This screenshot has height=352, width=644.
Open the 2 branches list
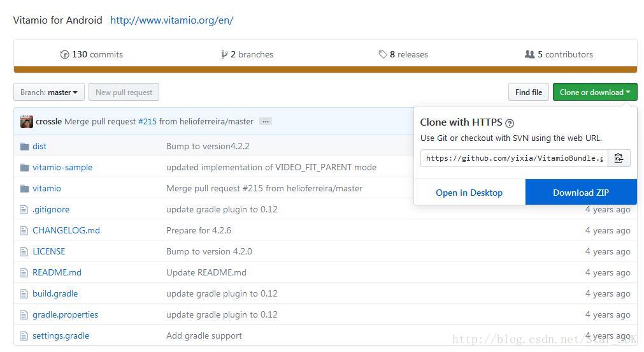(x=252, y=54)
